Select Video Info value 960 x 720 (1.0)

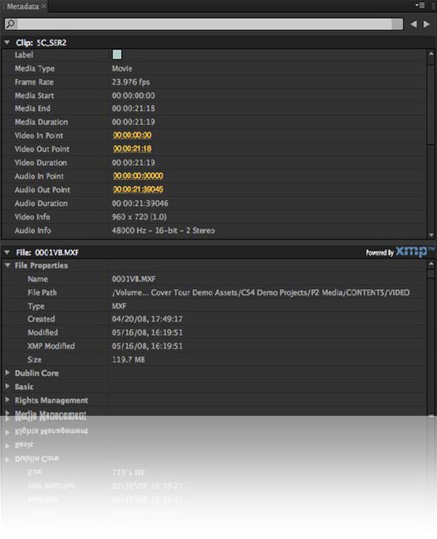(139, 217)
